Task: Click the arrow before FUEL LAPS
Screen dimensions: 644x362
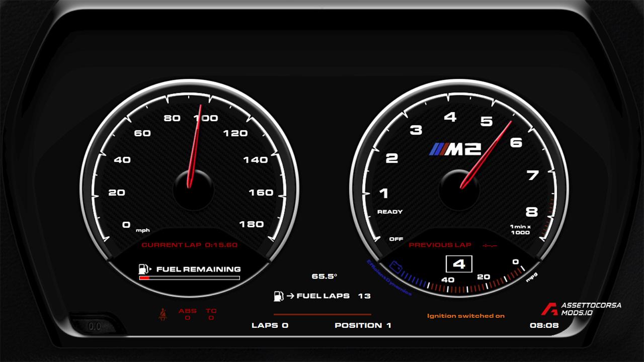Action: tap(290, 296)
